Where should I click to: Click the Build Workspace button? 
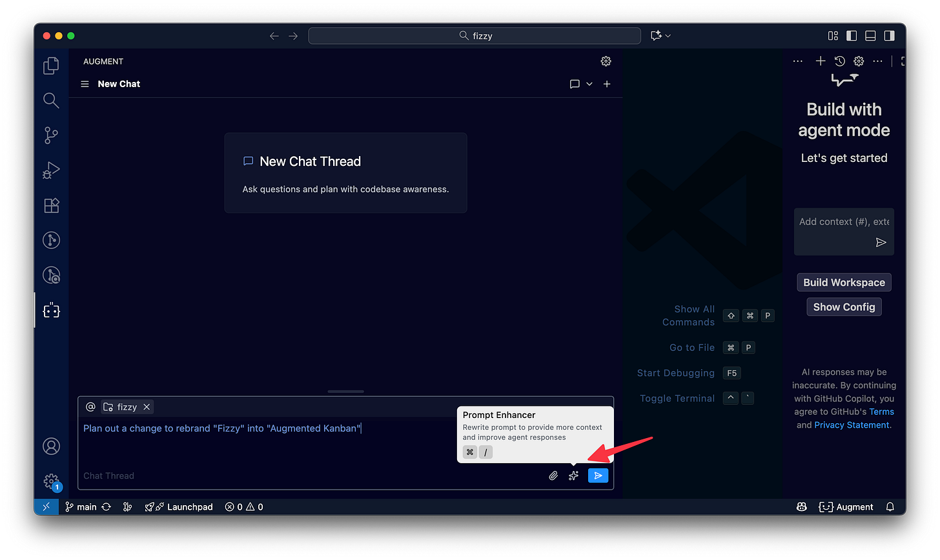click(x=844, y=282)
